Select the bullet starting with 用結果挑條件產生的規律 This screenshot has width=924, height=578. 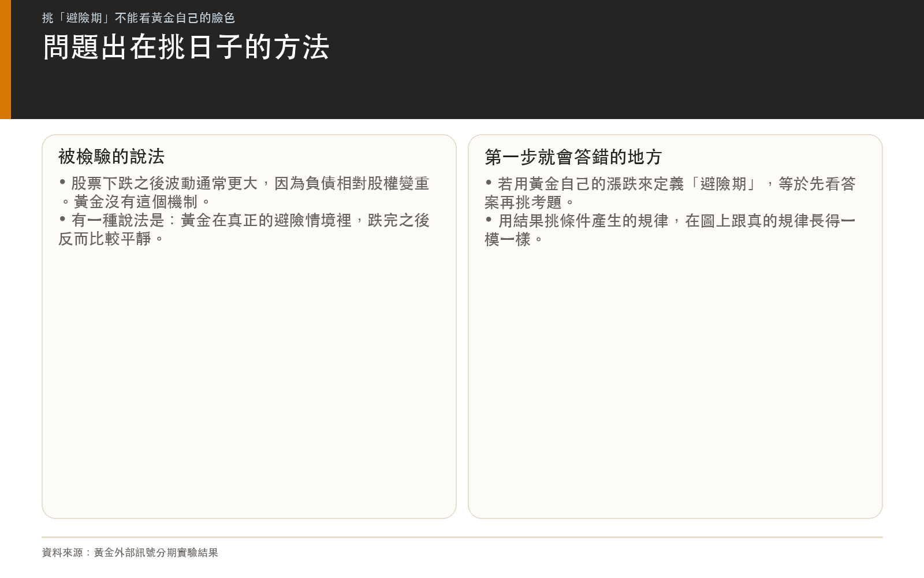tap(670, 230)
